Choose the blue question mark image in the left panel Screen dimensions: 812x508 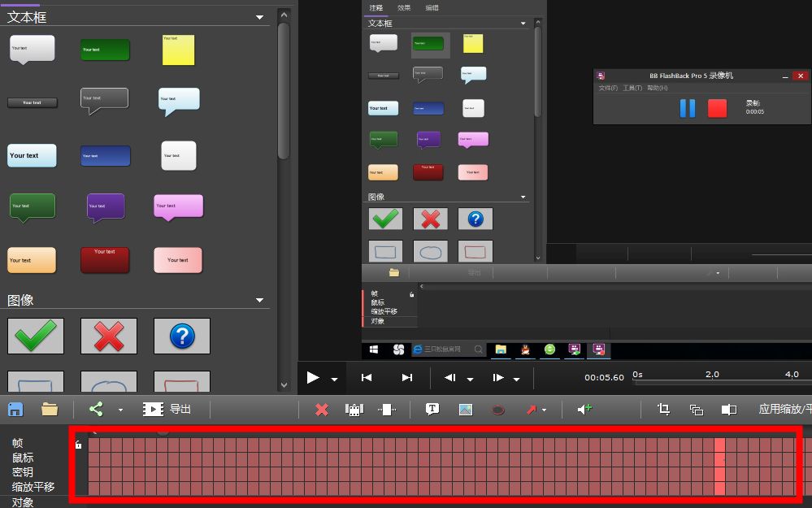coord(182,336)
